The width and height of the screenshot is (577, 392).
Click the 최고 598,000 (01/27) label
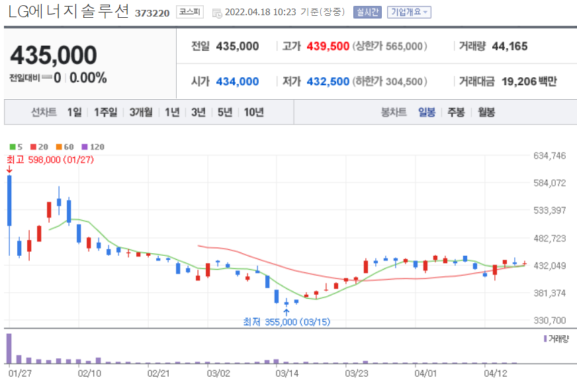click(50, 159)
